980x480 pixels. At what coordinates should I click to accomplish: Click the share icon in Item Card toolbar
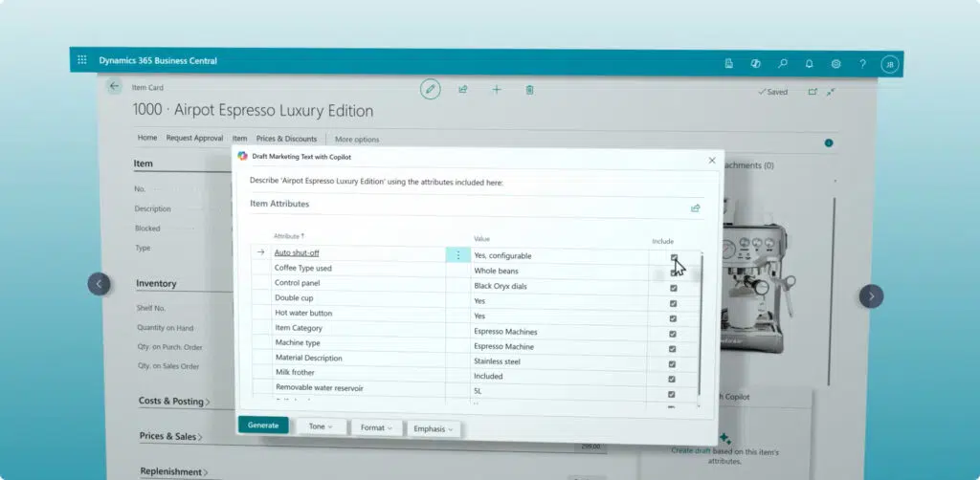coord(463,89)
